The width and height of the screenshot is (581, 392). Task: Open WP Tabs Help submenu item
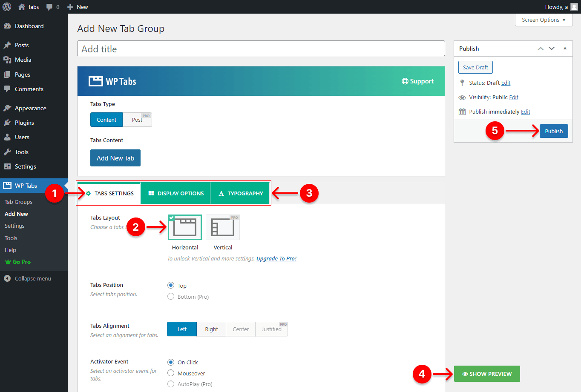click(10, 250)
